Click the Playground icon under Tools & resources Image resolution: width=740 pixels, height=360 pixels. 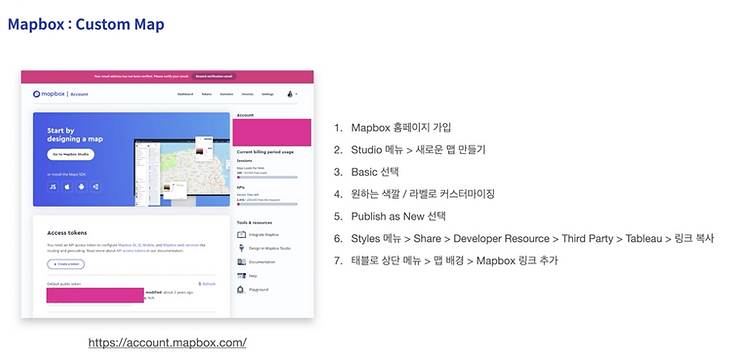coord(241,289)
